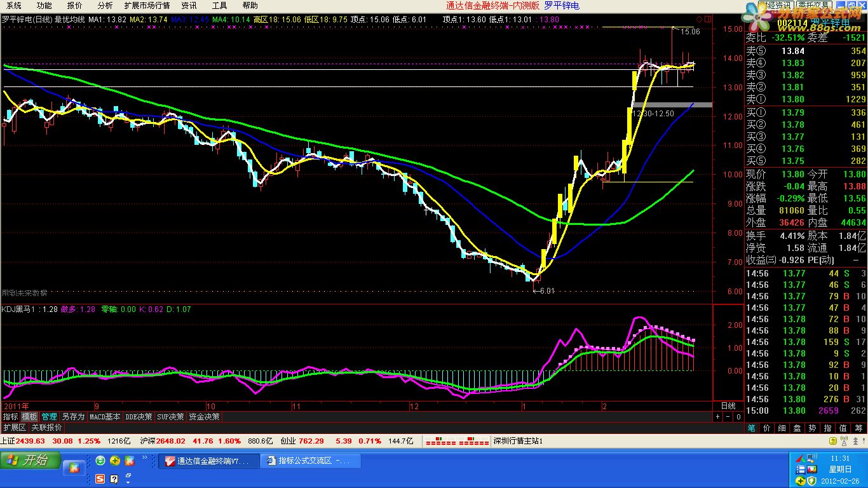The width and height of the screenshot is (868, 488).
Task: Click the diamond icon at the chart's top right
Action: pyautogui.click(x=699, y=19)
